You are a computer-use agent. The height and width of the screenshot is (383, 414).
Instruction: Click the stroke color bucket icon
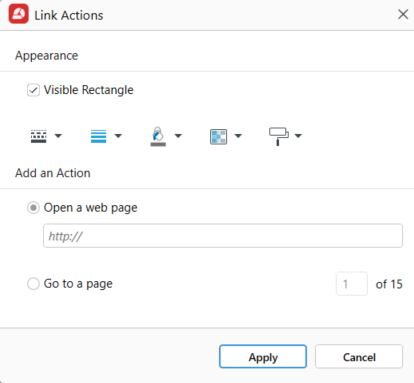[x=158, y=136]
